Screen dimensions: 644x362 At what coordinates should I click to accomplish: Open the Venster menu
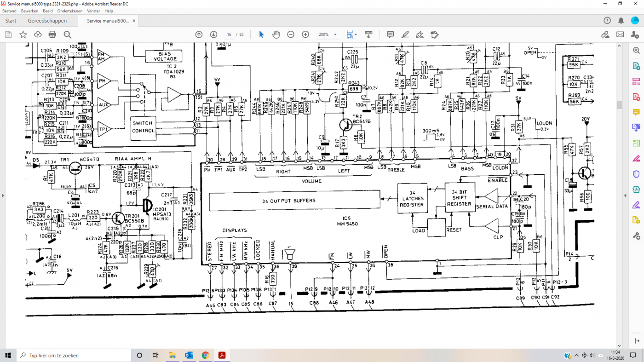(x=93, y=11)
